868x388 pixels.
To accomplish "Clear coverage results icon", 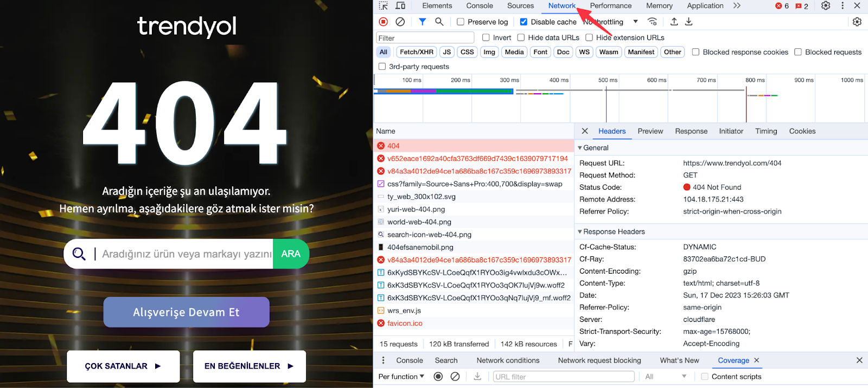I will coord(455,377).
